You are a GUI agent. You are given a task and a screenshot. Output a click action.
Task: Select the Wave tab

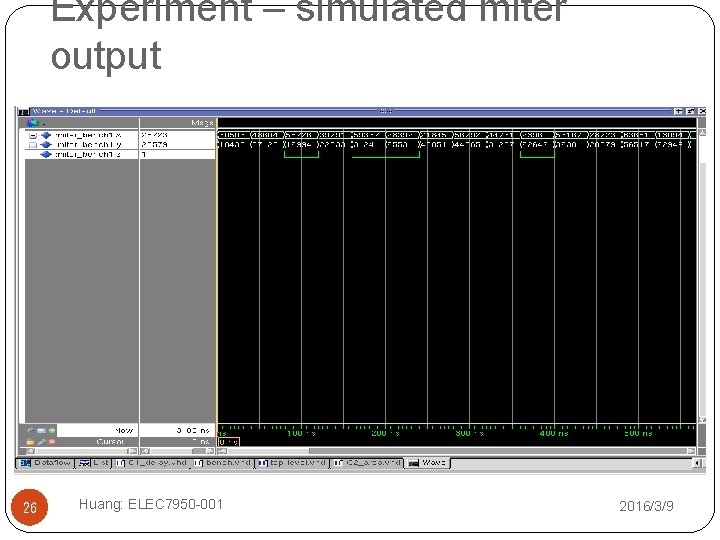pos(427,463)
